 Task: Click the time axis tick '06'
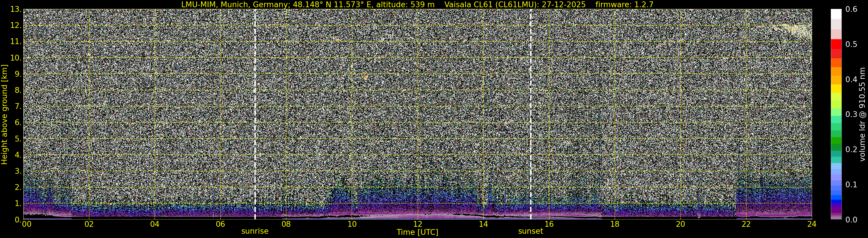pos(220,224)
